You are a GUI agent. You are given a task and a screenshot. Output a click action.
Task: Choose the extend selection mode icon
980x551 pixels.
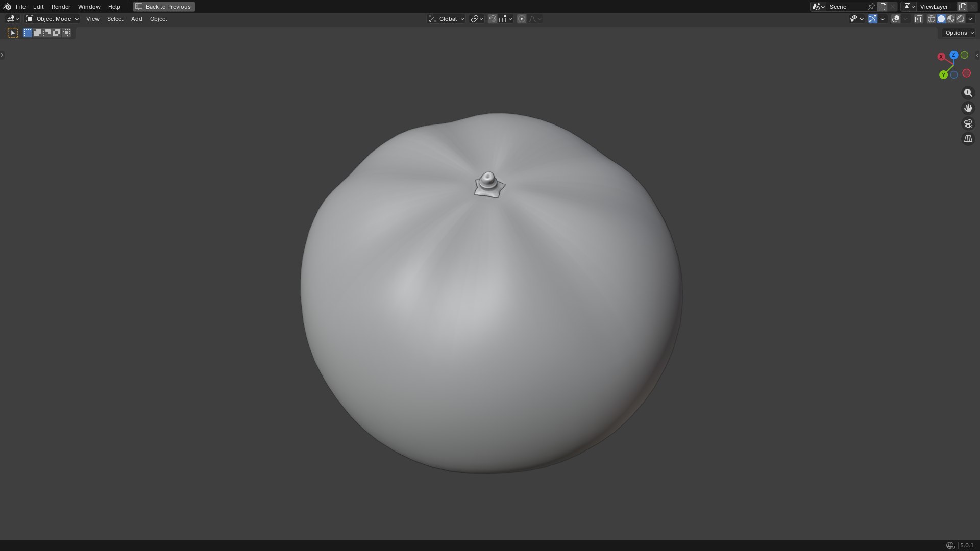[37, 33]
